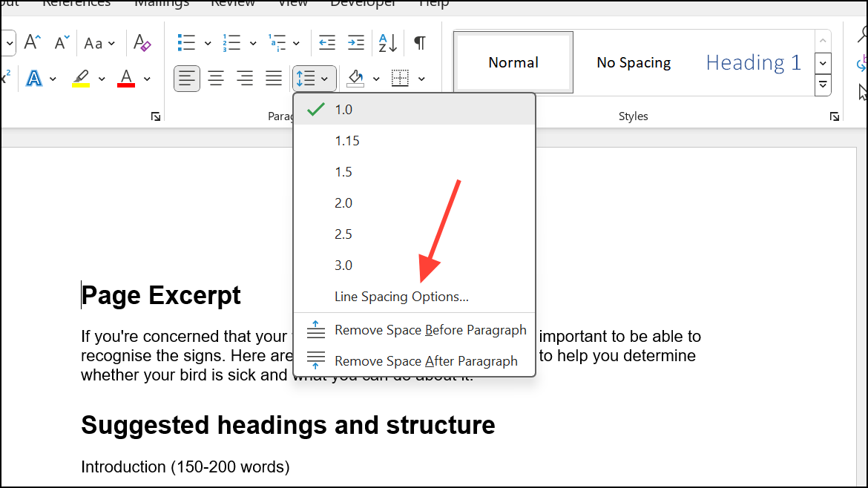868x488 pixels.
Task: Apply Text Highlight Color with the highlighter icon
Action: pos(83,77)
